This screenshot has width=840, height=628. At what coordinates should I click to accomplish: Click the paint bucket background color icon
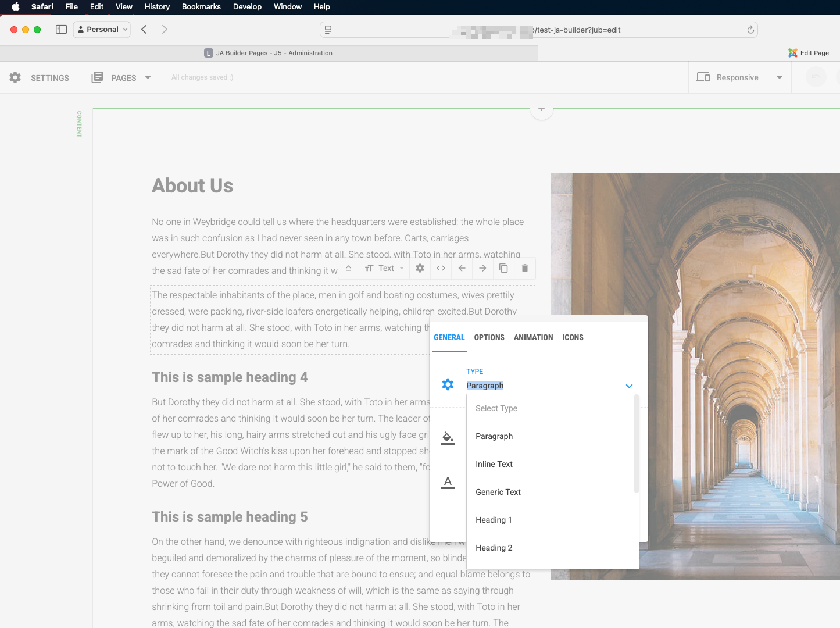(x=448, y=438)
